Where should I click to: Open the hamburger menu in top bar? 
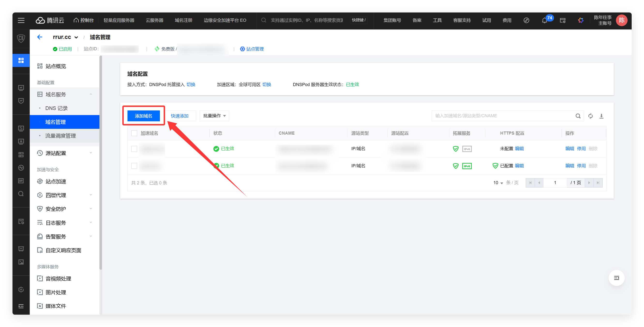coord(21,20)
